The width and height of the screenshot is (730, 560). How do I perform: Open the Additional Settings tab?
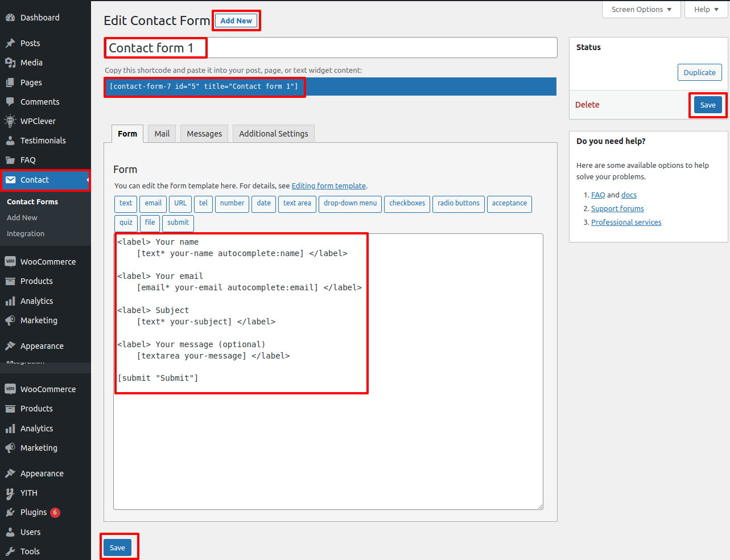[x=274, y=134]
